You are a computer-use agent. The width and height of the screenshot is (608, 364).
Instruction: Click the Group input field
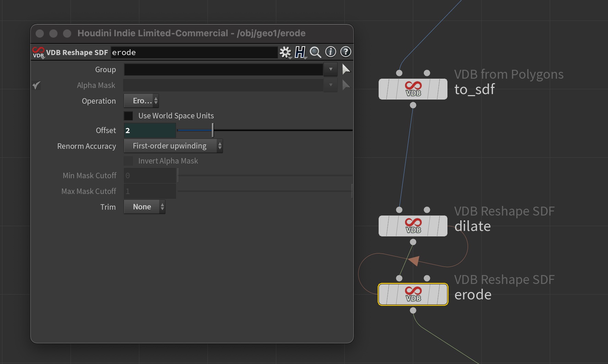(224, 69)
